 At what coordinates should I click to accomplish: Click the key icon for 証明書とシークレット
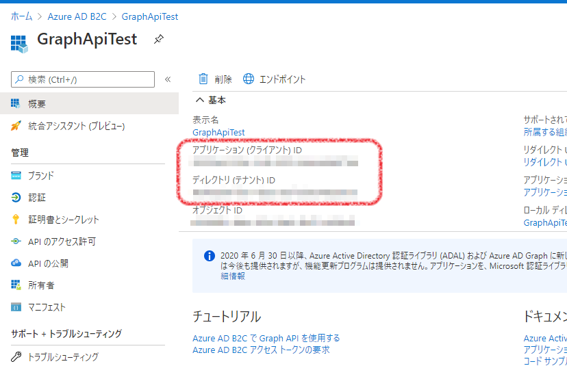16,220
